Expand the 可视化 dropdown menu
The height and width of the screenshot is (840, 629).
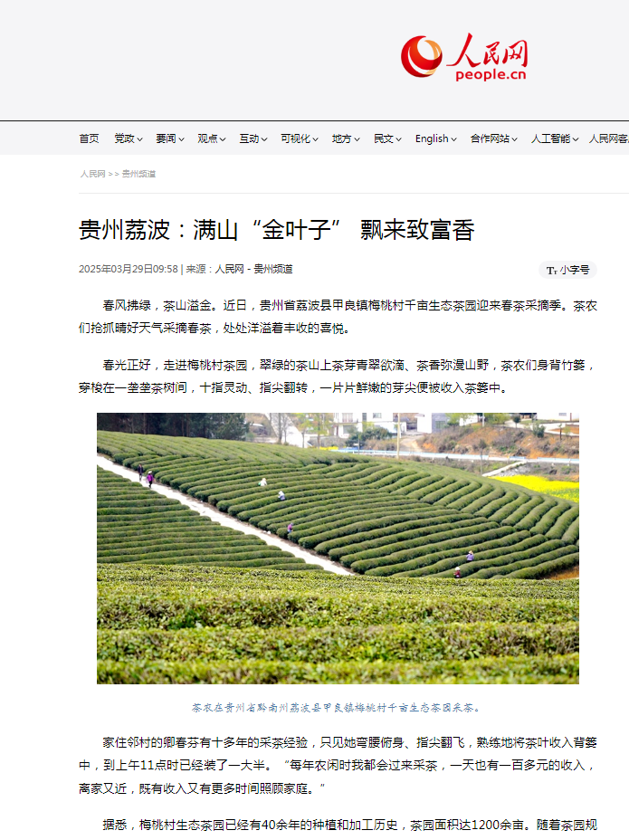(300, 138)
